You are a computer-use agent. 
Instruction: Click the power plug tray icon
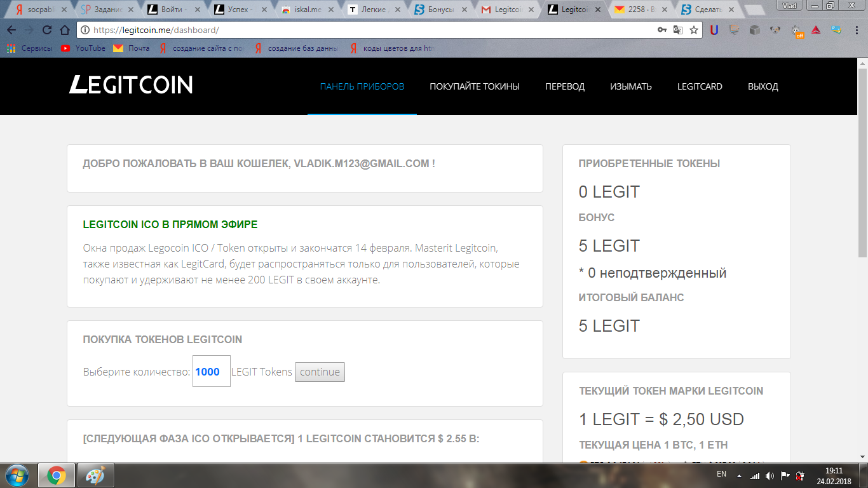tap(801, 475)
